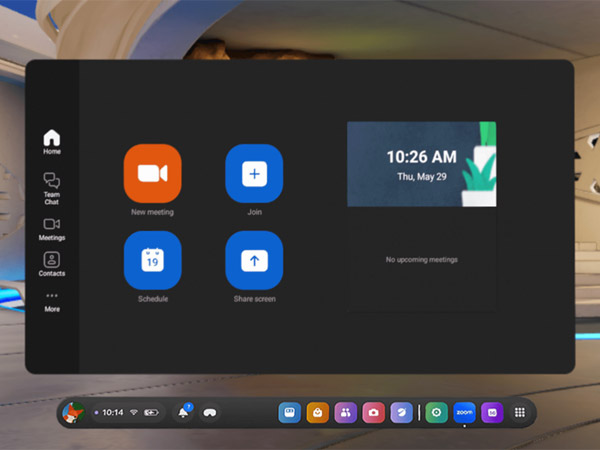Image resolution: width=600 pixels, height=450 pixels.
Task: Open the Home tab in Zoom sidebar
Action: click(x=52, y=142)
